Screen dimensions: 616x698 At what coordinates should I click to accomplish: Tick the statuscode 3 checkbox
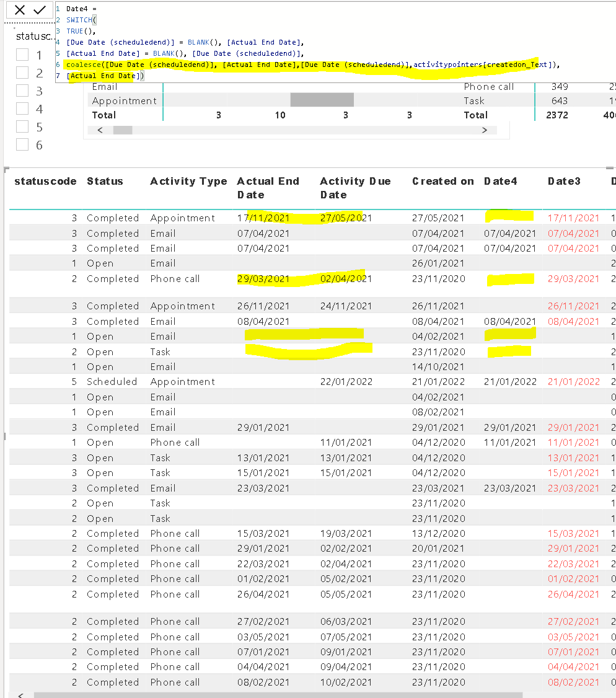point(22,91)
